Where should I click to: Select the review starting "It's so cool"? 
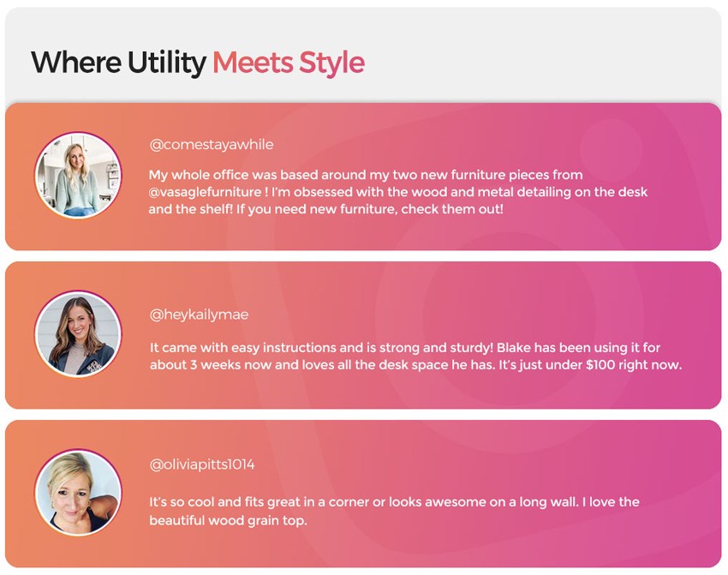pyautogui.click(x=394, y=511)
